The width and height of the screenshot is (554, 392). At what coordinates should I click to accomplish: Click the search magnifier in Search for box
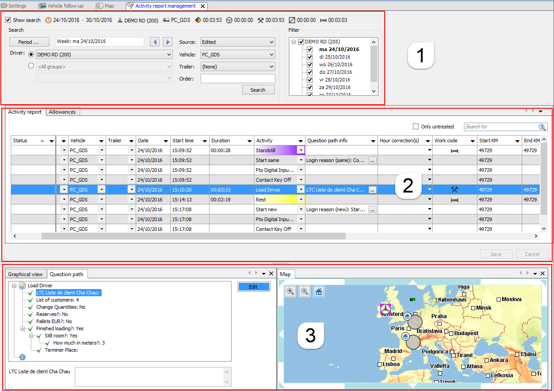[x=542, y=127]
